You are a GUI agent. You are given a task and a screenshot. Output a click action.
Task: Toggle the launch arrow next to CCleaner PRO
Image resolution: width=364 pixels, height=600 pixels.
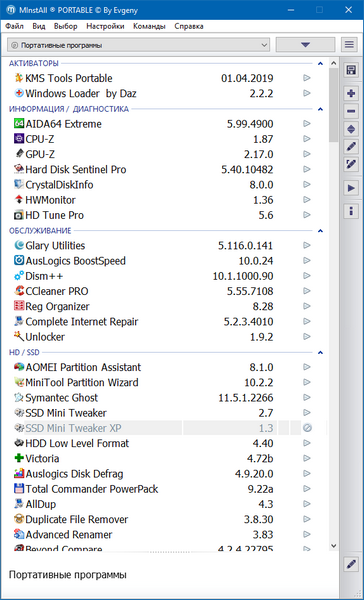[x=307, y=291]
